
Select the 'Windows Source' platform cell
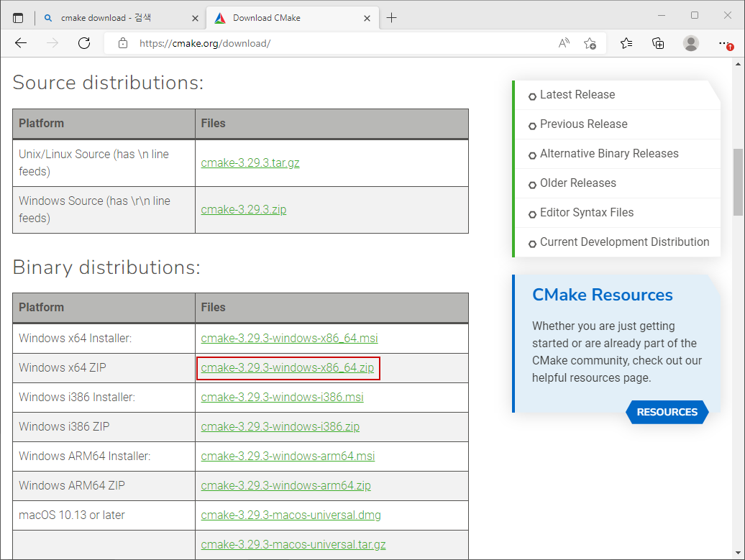tap(104, 209)
